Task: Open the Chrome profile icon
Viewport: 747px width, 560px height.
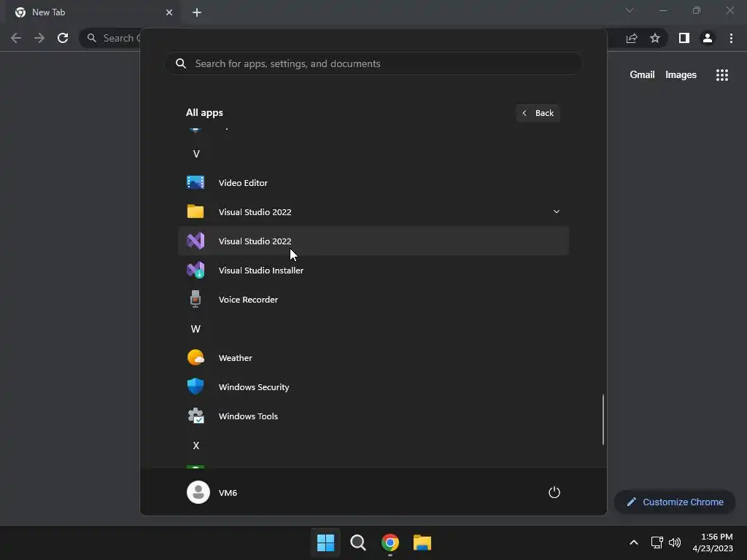Action: click(708, 38)
